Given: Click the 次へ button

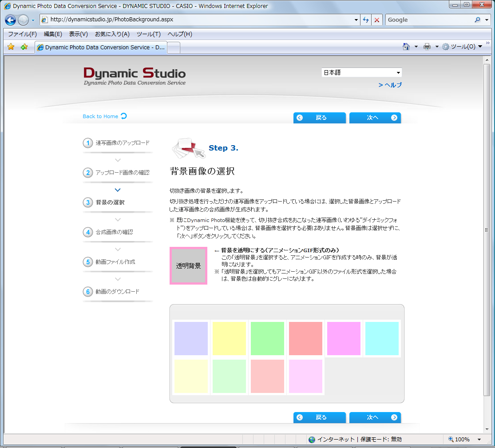Looking at the screenshot, I should pyautogui.click(x=375, y=117).
